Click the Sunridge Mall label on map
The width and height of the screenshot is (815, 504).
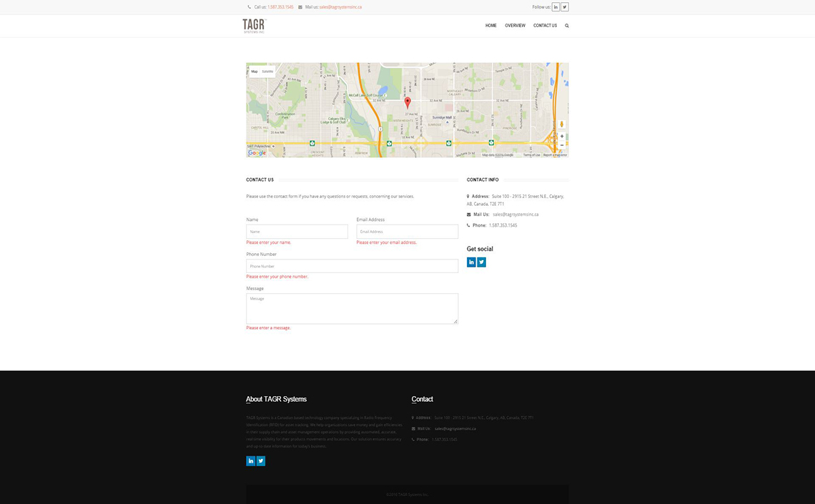tap(442, 117)
